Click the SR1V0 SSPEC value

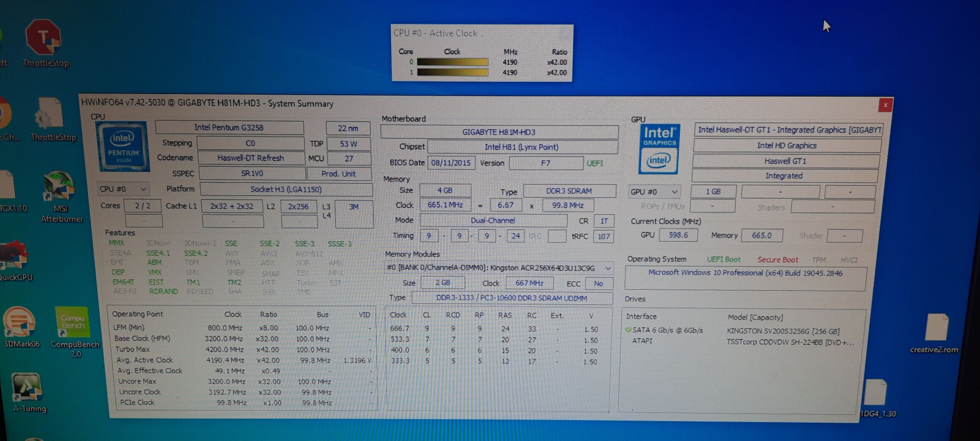[252, 174]
